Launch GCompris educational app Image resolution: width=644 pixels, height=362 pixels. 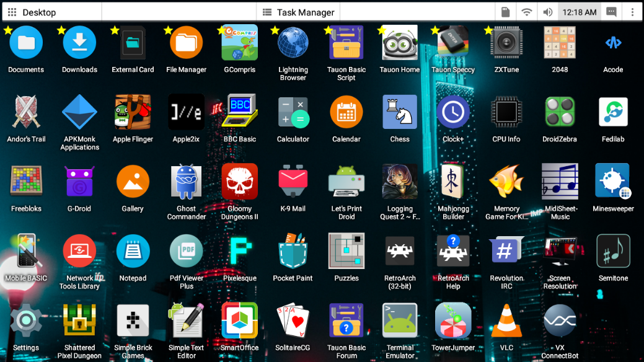coord(239,43)
